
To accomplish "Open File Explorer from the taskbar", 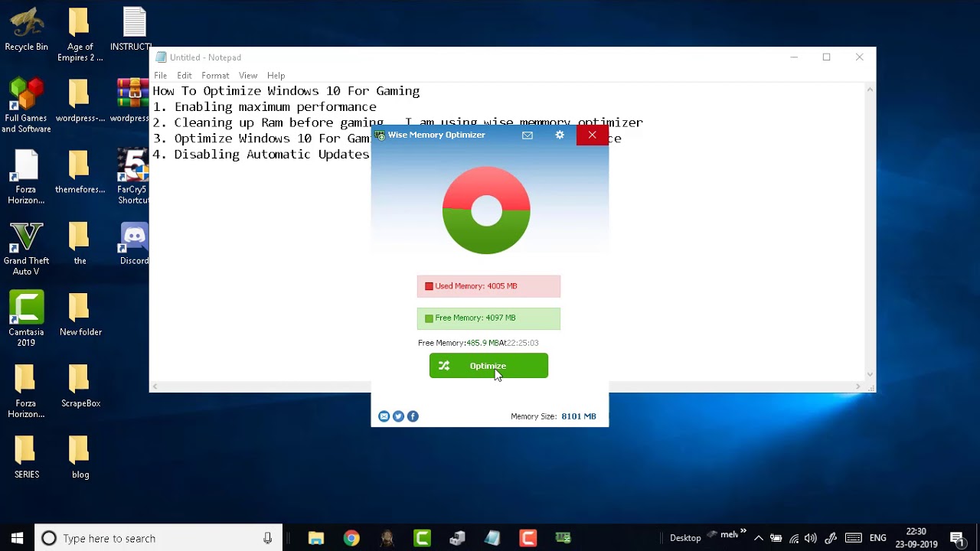I will coord(315,538).
